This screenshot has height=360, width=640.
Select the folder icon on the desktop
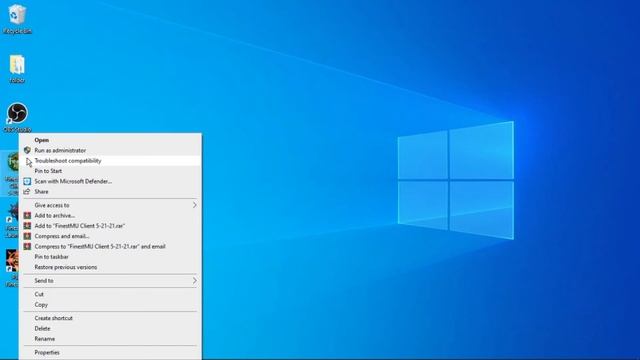(x=17, y=69)
